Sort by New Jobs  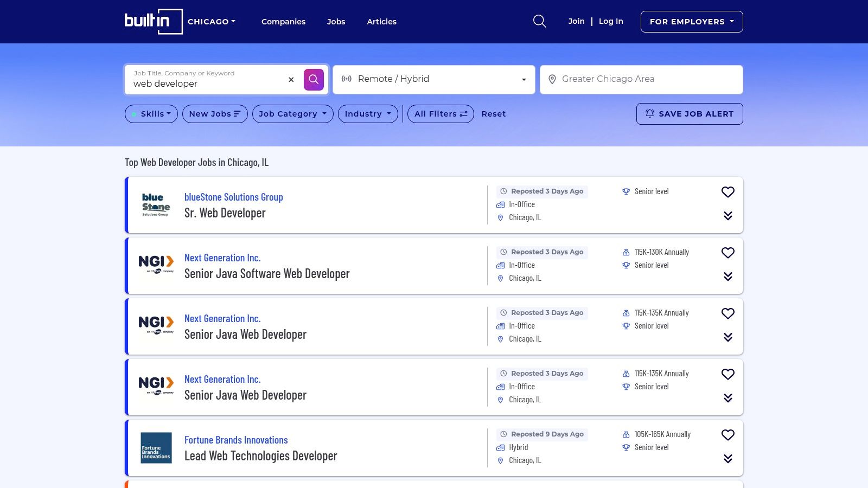(215, 114)
